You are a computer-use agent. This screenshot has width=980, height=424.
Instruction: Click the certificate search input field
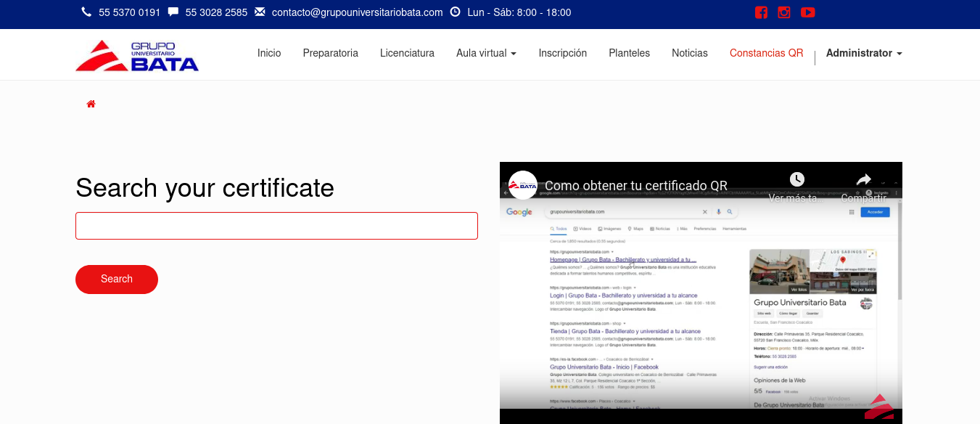click(x=276, y=226)
